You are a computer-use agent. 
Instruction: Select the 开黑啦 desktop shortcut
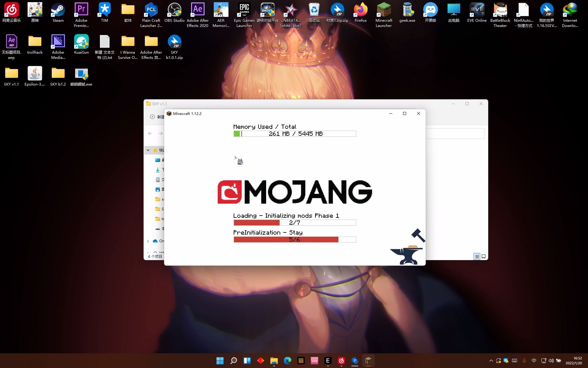pos(430,12)
